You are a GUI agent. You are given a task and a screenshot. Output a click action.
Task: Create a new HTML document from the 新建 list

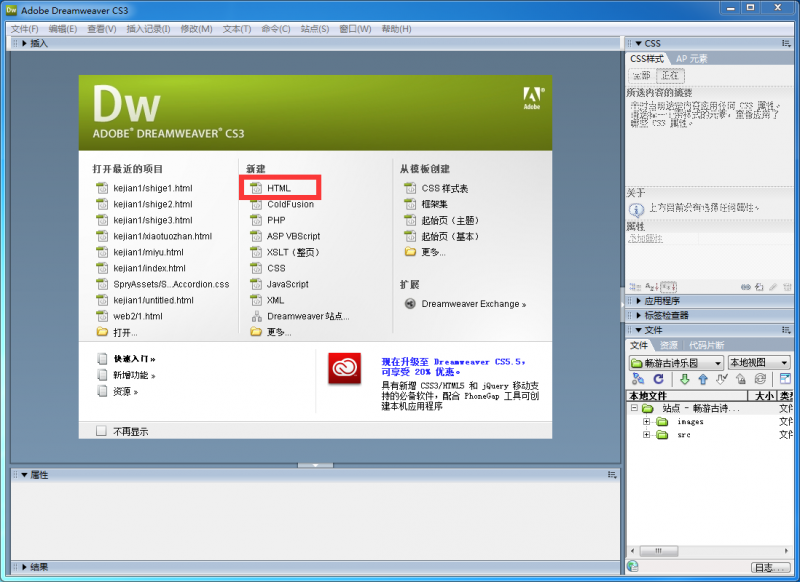pos(279,188)
